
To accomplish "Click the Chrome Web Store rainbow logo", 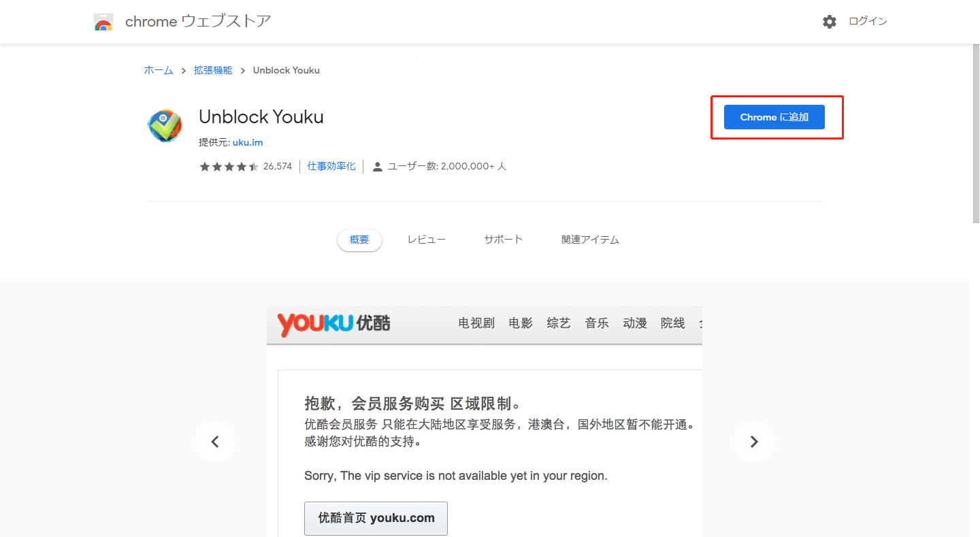I will [103, 22].
